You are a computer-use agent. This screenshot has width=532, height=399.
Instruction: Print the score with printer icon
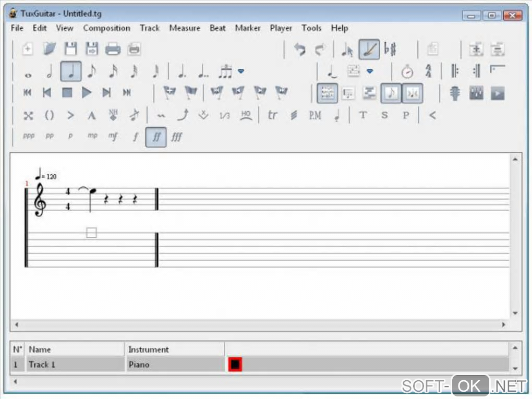tap(113, 49)
